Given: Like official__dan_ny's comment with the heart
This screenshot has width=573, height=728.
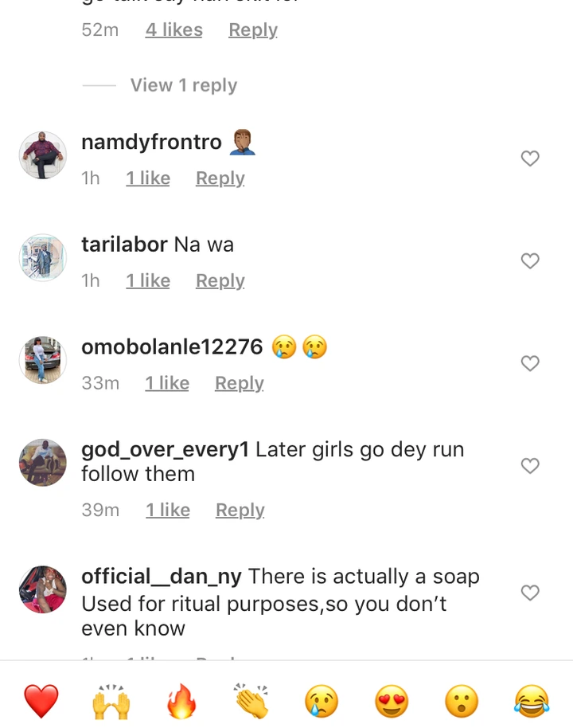Looking at the screenshot, I should coord(530,593).
